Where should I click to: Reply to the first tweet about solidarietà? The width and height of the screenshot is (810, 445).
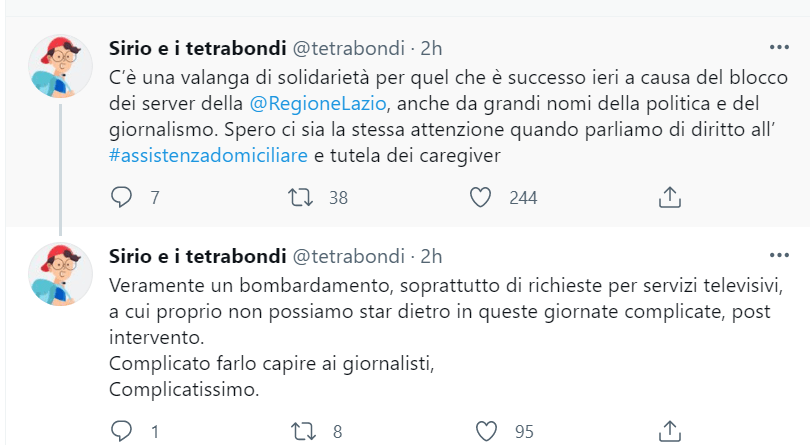coord(122,197)
